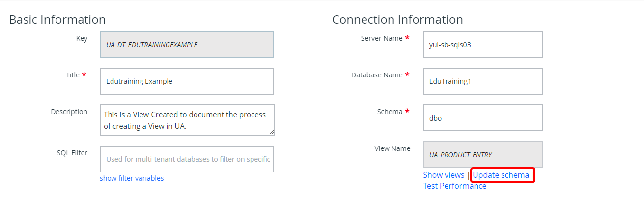
Task: Click the Update schema link
Action: tap(501, 175)
